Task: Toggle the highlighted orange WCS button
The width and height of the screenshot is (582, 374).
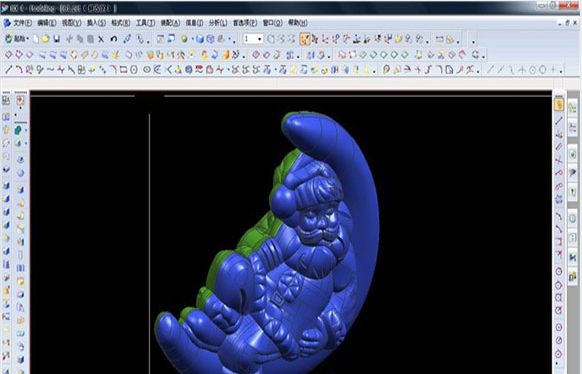Action: click(305, 39)
